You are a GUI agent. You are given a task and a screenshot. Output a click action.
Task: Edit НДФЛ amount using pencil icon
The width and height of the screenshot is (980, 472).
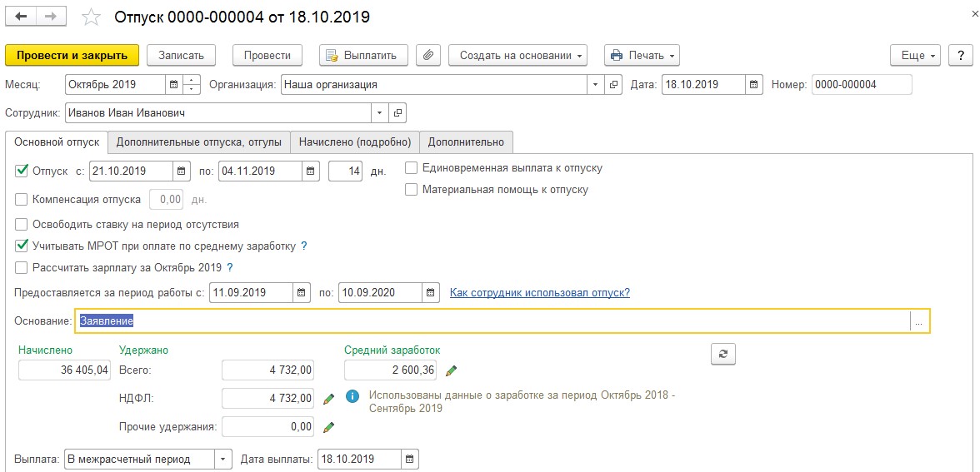tap(328, 400)
